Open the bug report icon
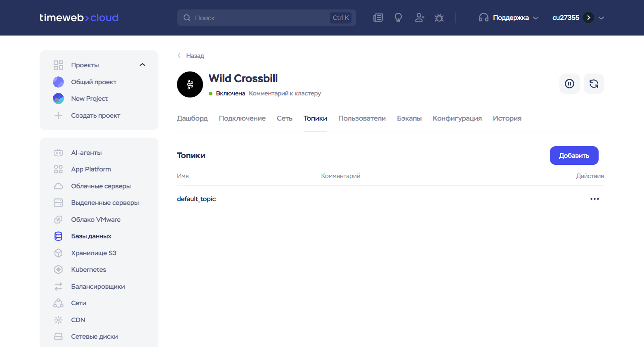Viewport: 644px width, 347px height. [x=439, y=18]
